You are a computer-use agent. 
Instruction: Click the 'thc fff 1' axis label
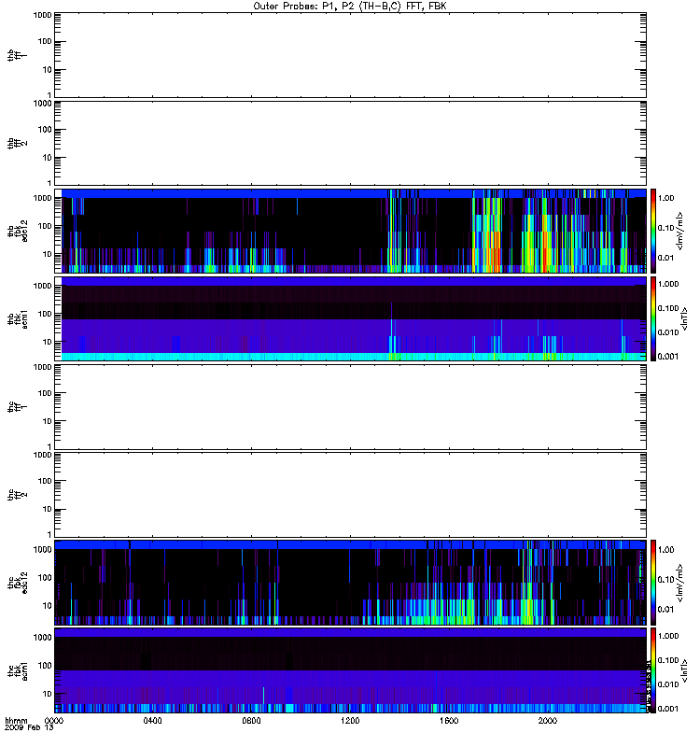[x=17, y=407]
